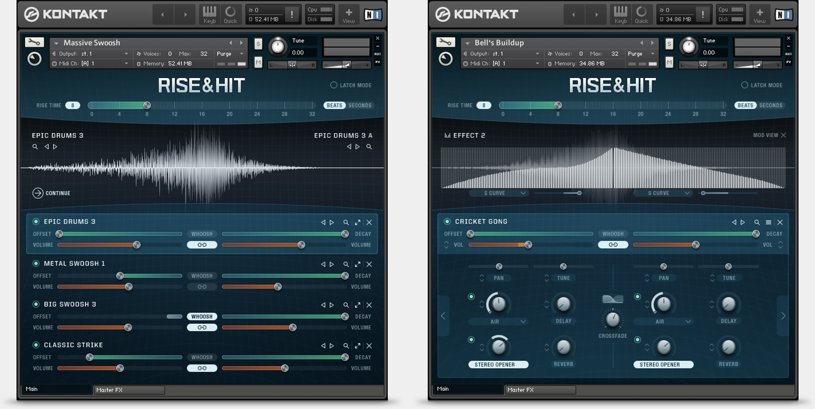The width and height of the screenshot is (815, 409).
Task: Mute Bell's Buildup instrument with M button
Action: [669, 62]
